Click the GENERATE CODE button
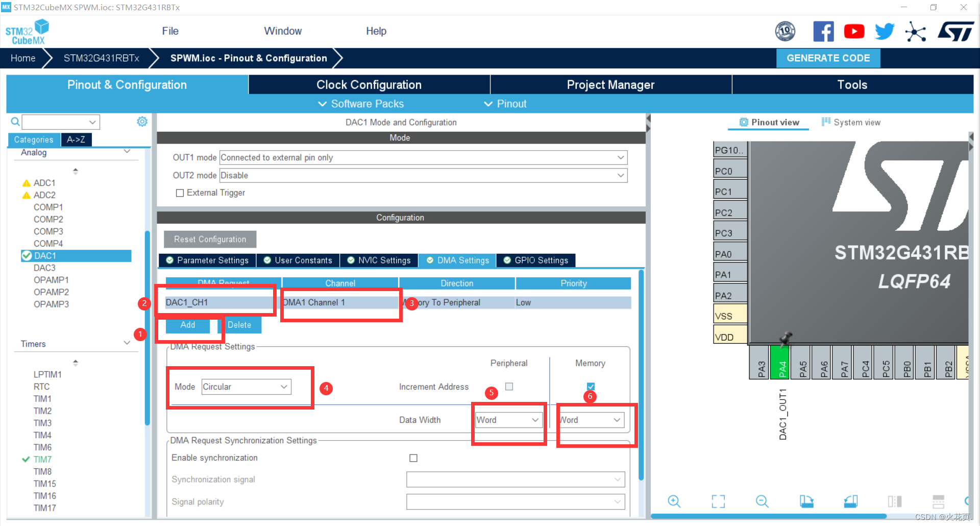 coord(828,58)
